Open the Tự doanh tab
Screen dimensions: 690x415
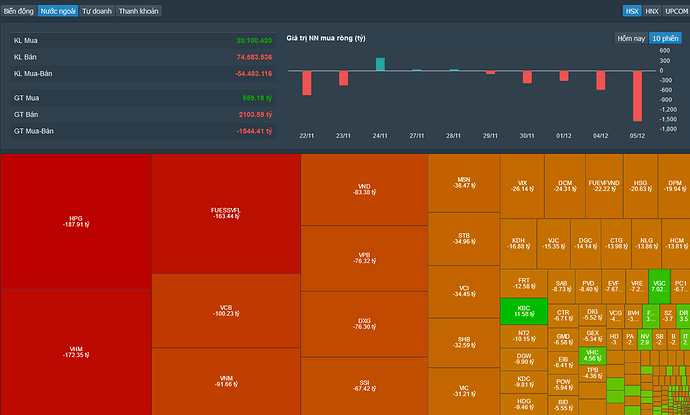click(97, 11)
